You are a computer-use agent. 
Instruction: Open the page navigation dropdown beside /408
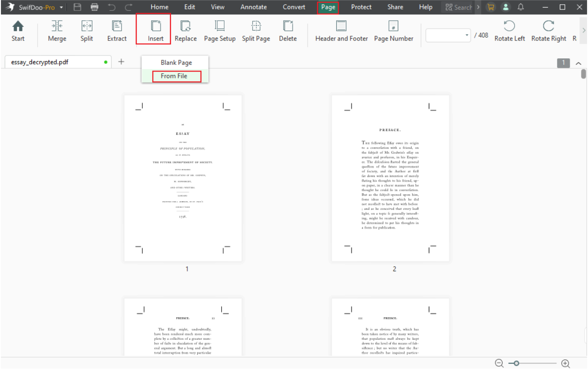466,35
